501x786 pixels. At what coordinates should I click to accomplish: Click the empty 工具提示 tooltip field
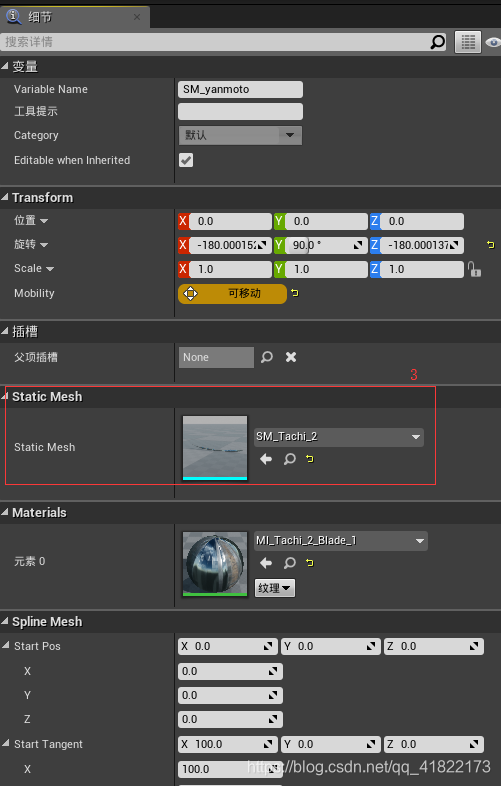(240, 111)
